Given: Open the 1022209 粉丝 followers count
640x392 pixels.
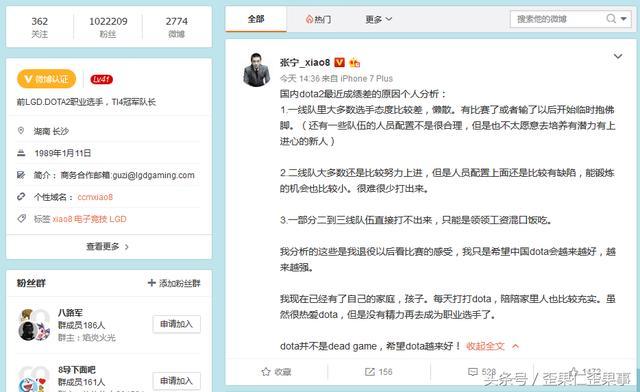Looking at the screenshot, I should [108, 27].
